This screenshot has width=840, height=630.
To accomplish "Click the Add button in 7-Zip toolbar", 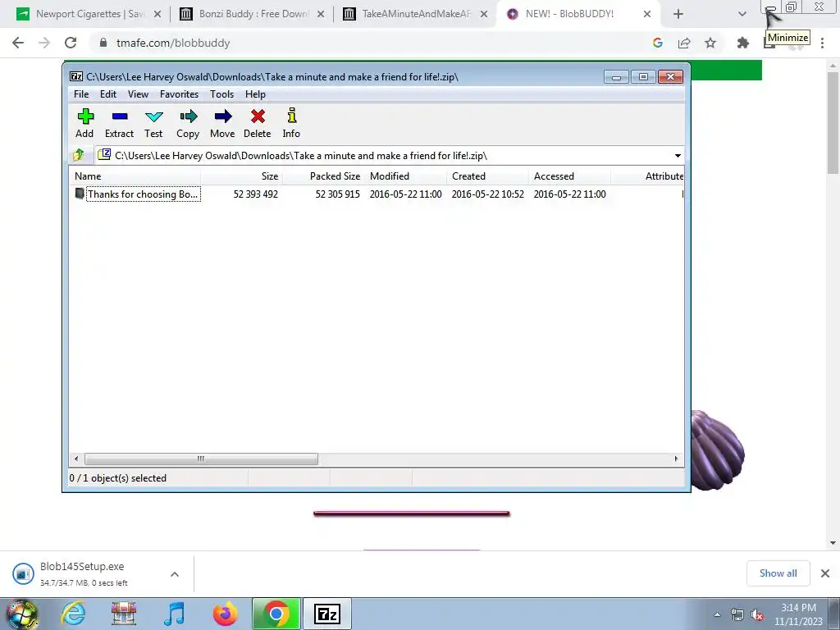I will [x=84, y=123].
